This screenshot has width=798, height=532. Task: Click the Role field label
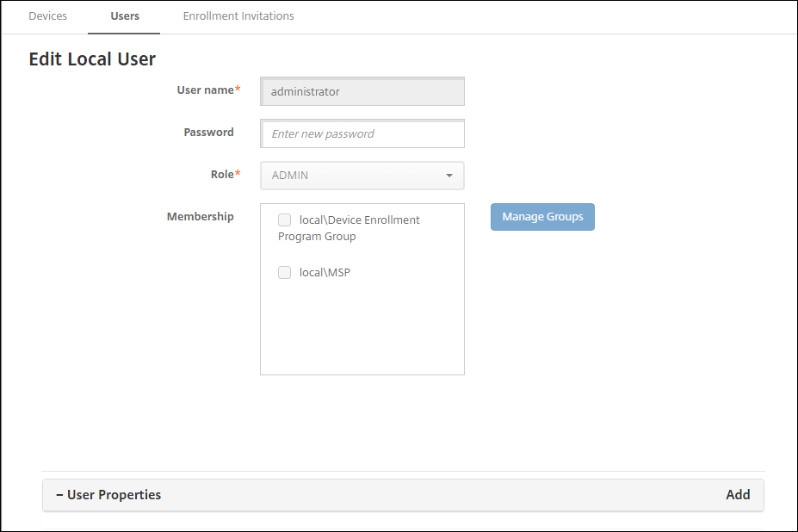coord(222,175)
